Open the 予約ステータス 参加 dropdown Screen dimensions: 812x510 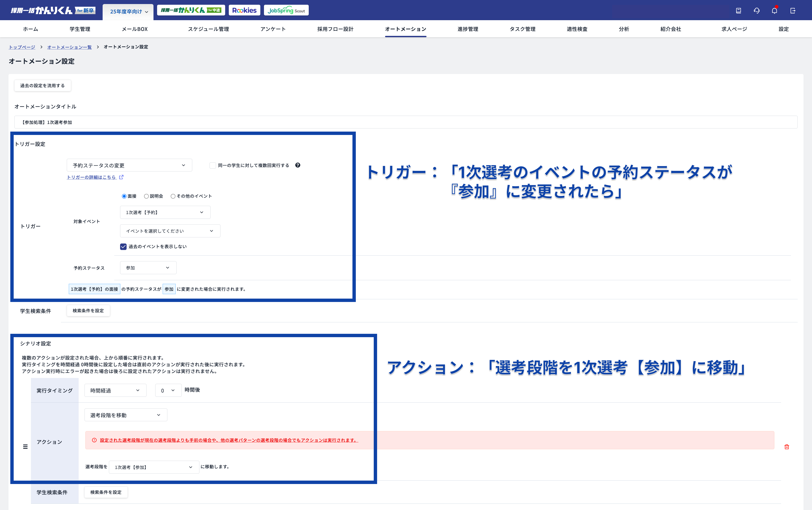(x=148, y=267)
